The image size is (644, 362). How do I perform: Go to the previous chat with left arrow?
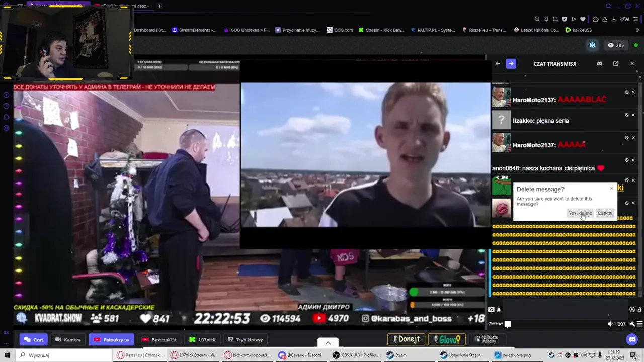pos(498,64)
